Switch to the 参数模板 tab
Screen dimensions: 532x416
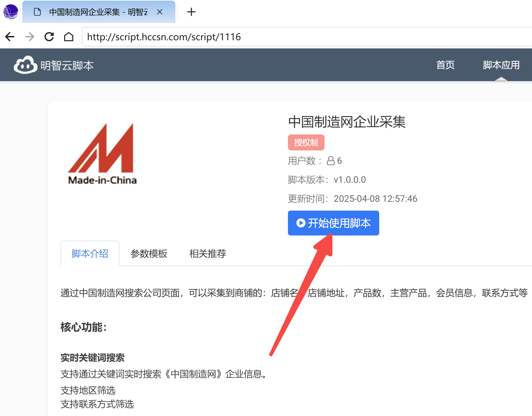tap(149, 254)
